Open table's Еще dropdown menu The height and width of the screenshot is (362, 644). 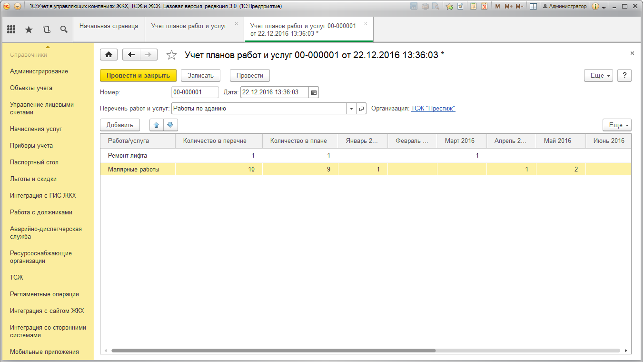[616, 125]
